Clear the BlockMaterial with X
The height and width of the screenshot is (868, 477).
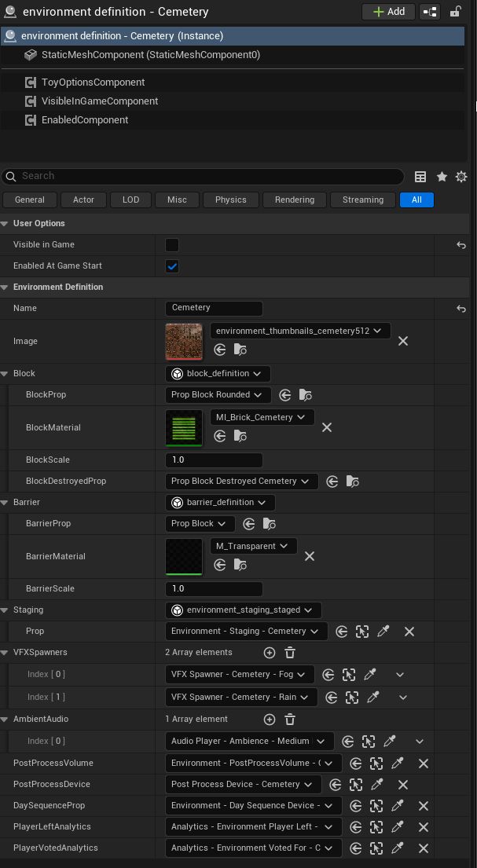click(327, 427)
